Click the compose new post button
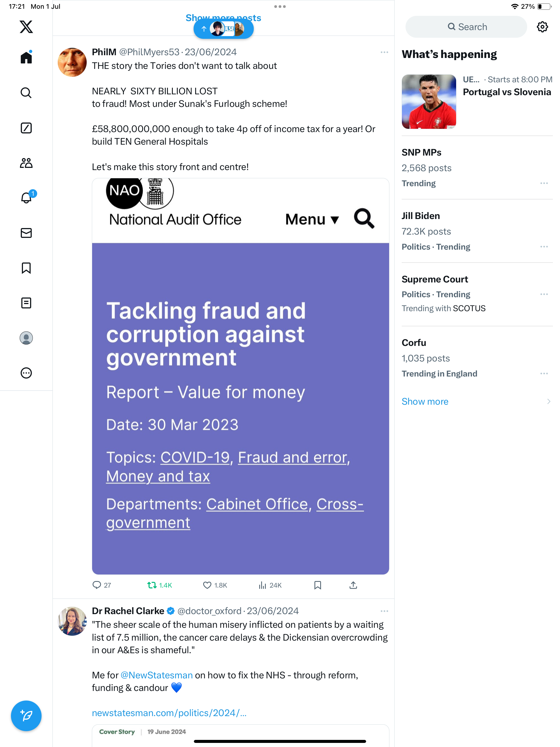 tap(26, 716)
